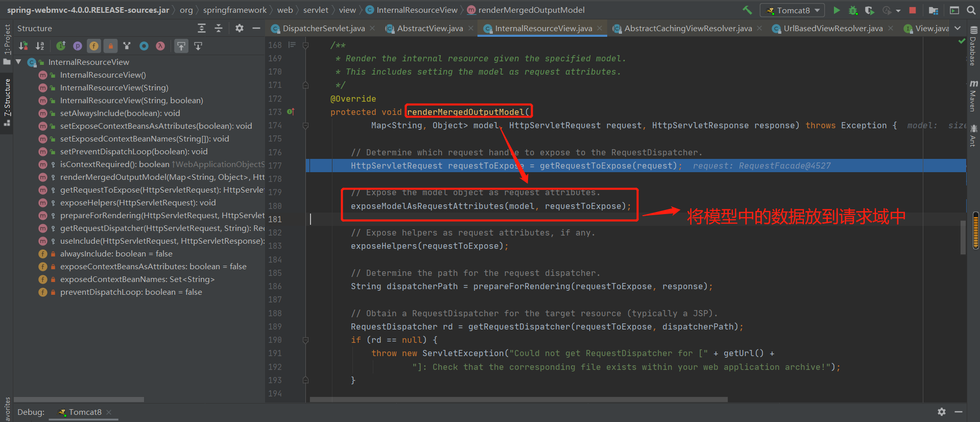The height and width of the screenshot is (422, 980).
Task: Open the run-with-profiler dropdown arrow
Action: click(898, 10)
